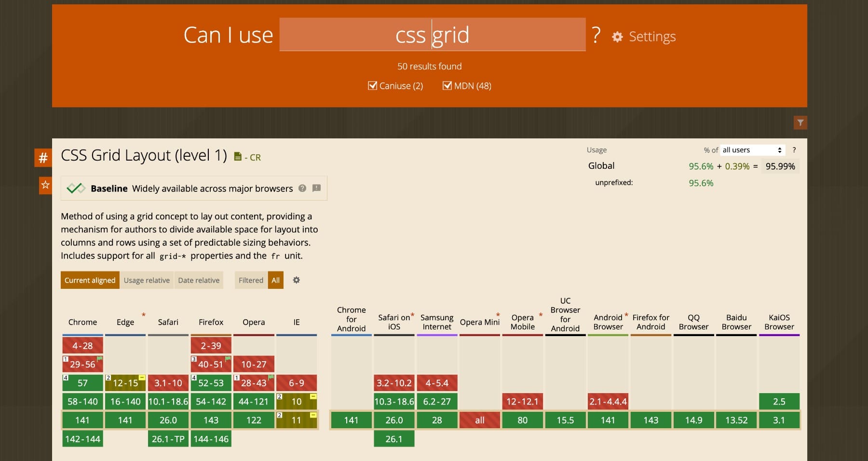Click the CR specification status link

pos(255,157)
